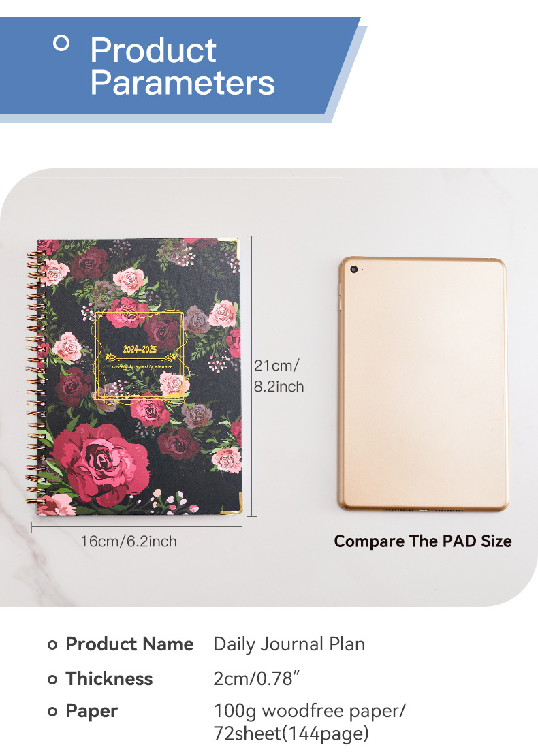
Task: Click the bullet beside Paper
Action: 52,712
